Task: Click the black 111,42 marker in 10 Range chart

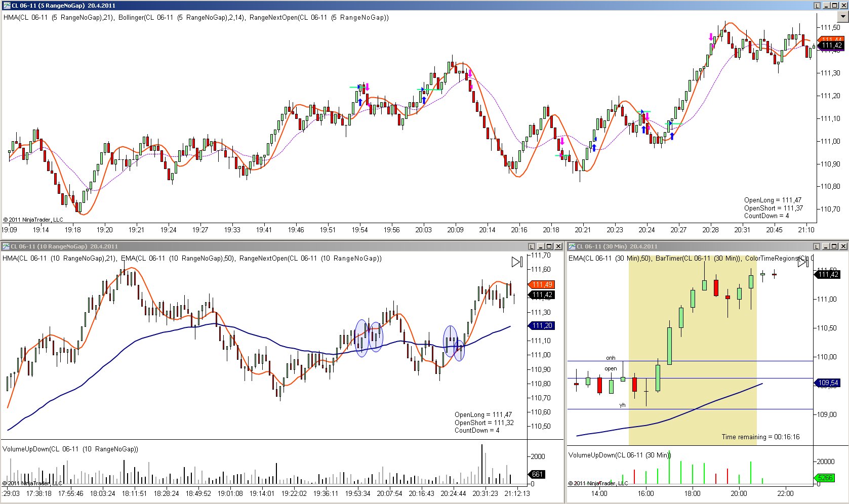Action: (x=542, y=295)
